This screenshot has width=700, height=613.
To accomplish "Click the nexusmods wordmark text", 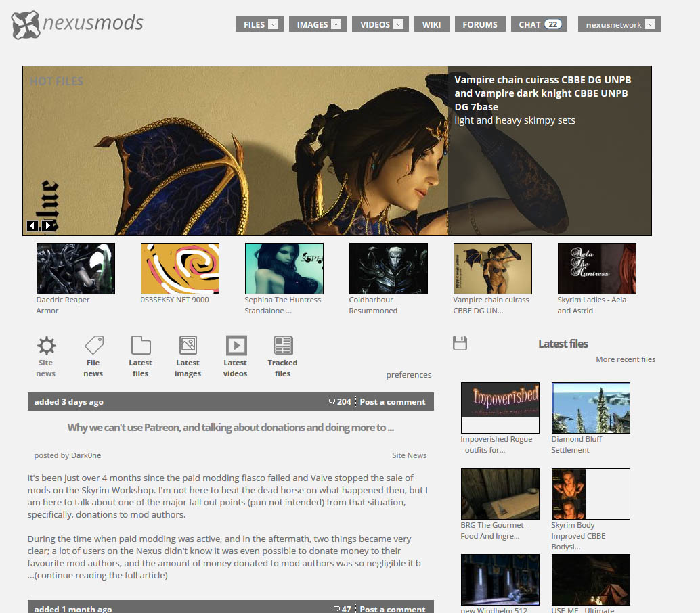I will [x=93, y=22].
